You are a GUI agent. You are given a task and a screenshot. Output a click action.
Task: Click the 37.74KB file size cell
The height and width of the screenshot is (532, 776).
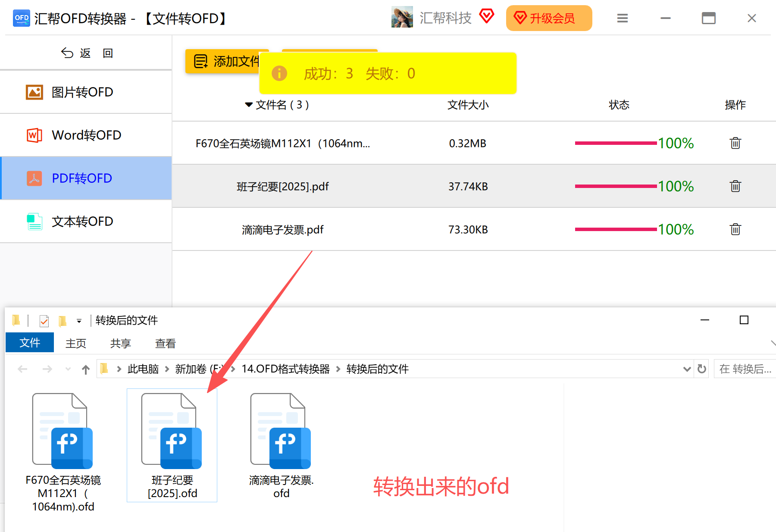tap(468, 187)
